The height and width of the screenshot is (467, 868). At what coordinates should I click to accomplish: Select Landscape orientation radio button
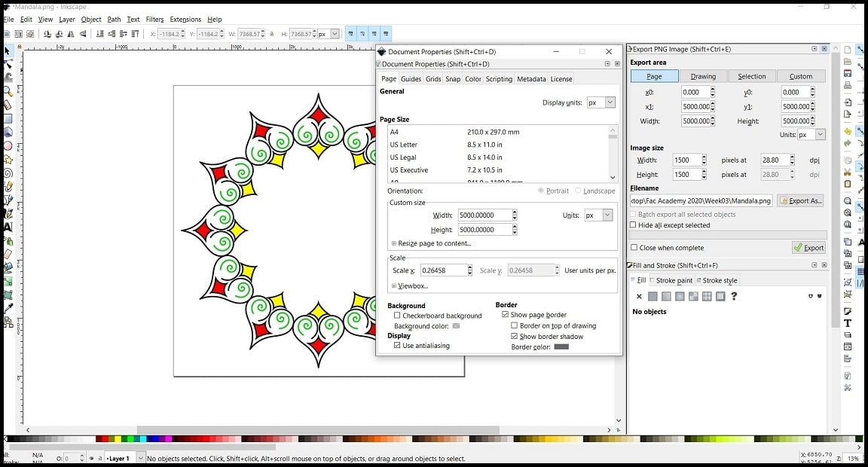(577, 191)
